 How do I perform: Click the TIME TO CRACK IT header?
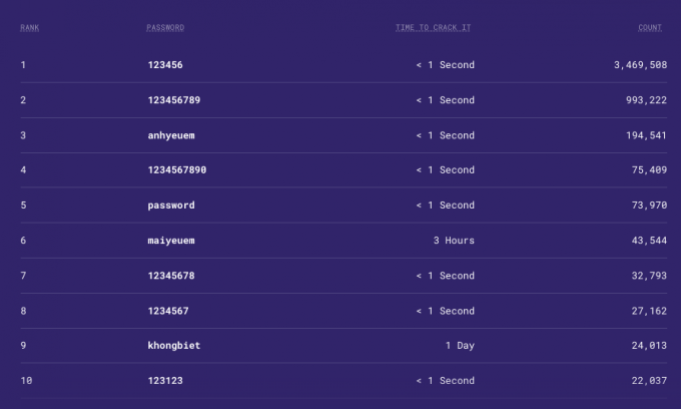433,28
